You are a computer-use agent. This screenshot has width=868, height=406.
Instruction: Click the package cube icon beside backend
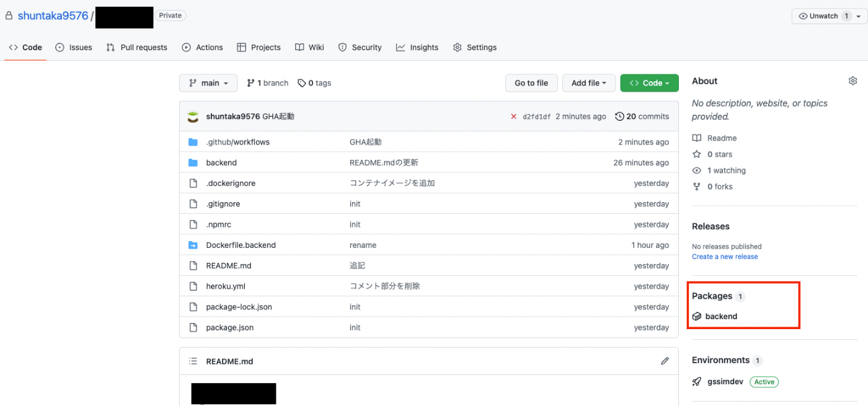(x=697, y=316)
